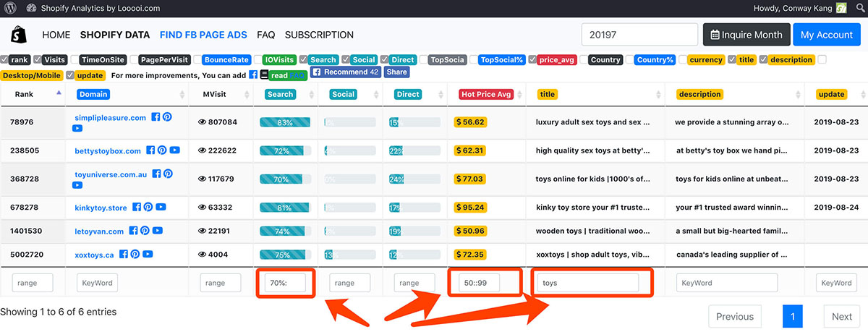The height and width of the screenshot is (332, 868).
Task: Open YouTube channel for xoxtoys.ca
Action: (148, 255)
